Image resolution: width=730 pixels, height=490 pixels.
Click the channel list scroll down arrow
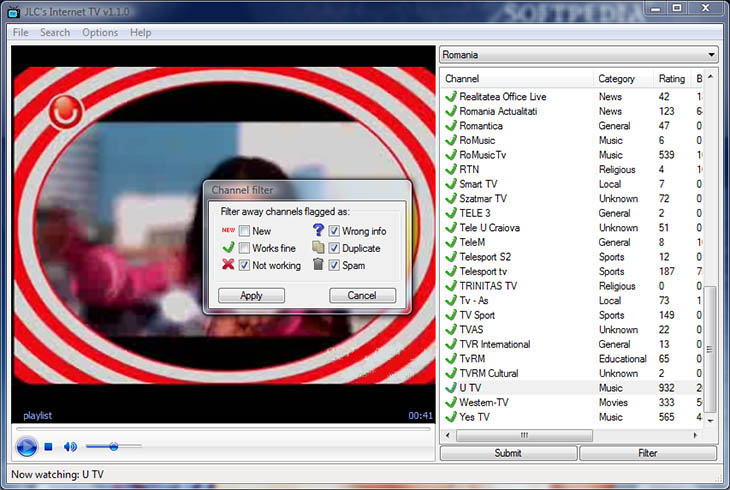710,421
